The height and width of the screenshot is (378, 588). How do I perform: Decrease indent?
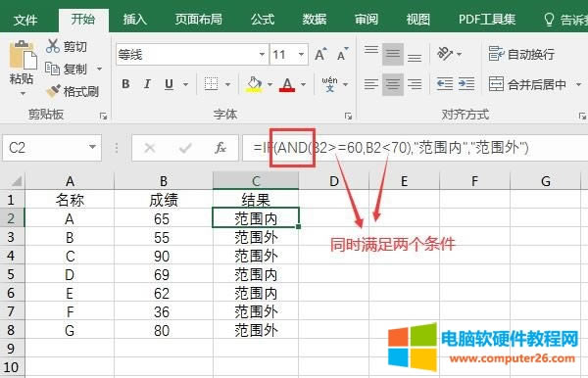coord(445,84)
